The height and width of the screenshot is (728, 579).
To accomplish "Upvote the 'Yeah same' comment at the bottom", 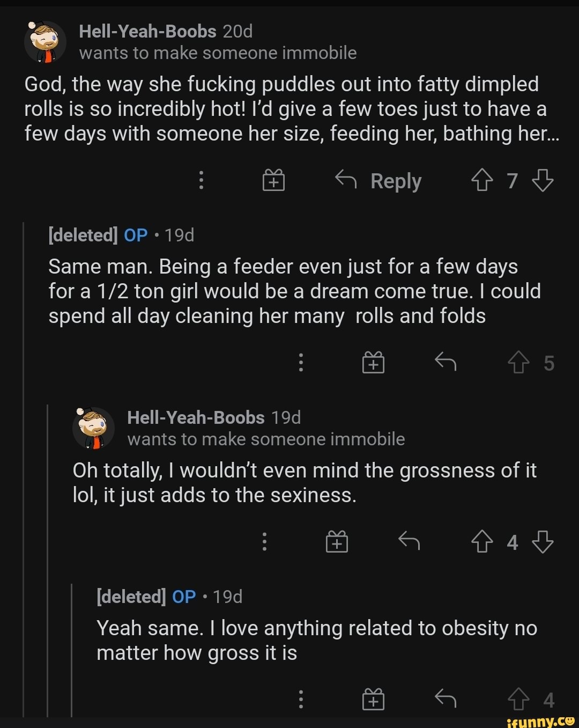I will click(518, 700).
